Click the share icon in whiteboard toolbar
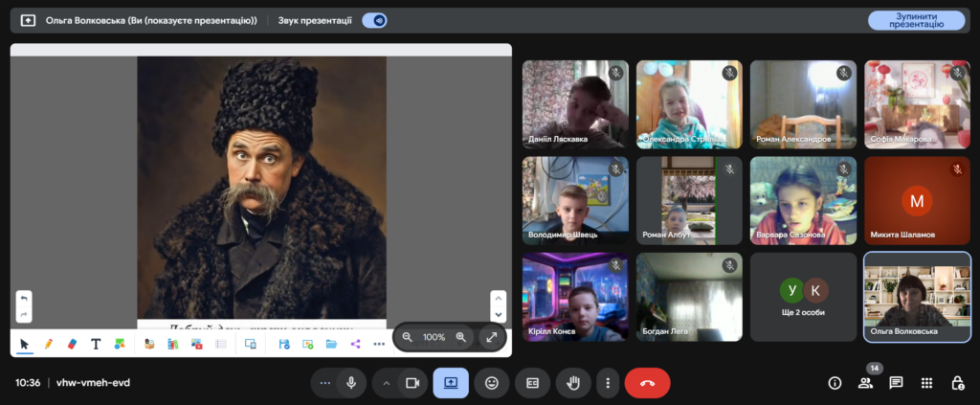The width and height of the screenshot is (980, 405). pos(355,344)
